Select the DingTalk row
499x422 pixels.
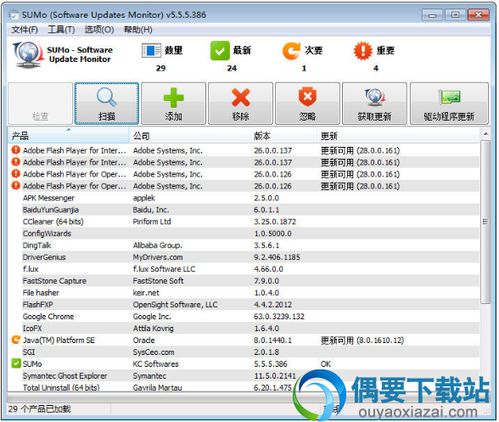click(244, 245)
